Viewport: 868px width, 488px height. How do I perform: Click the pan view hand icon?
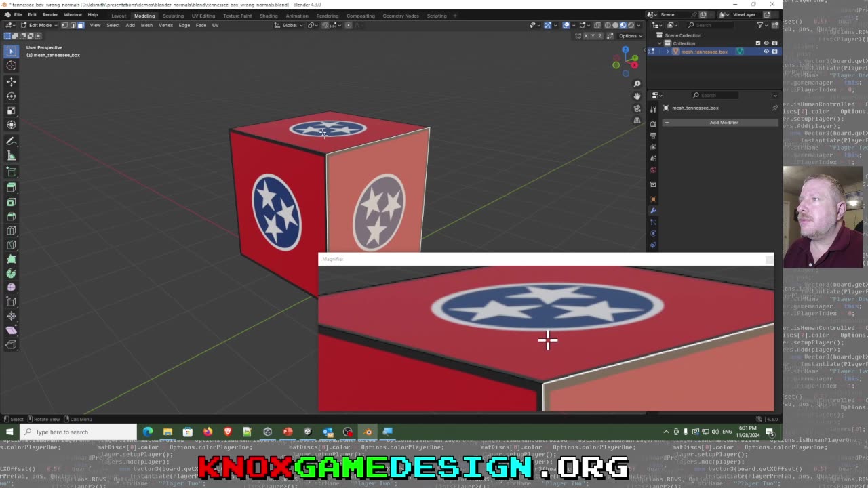[x=637, y=96]
